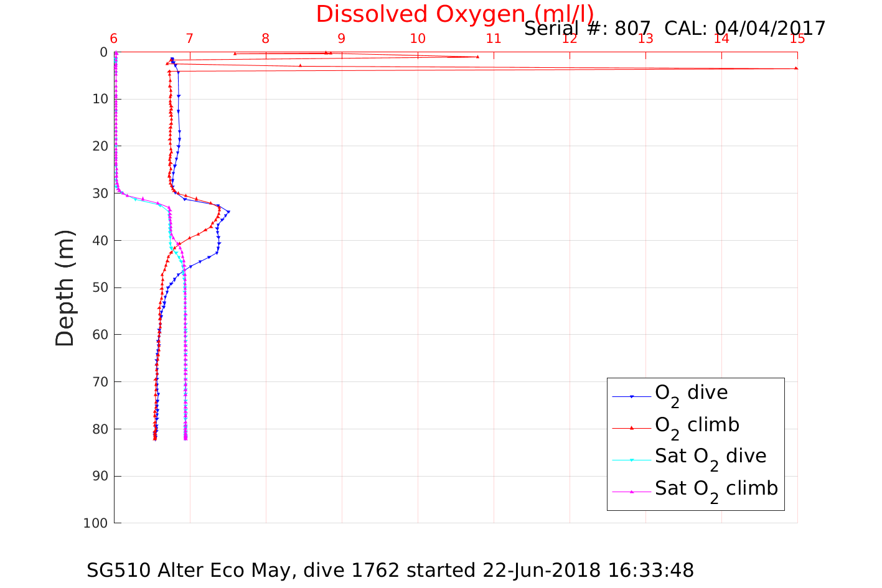
Task: Click depth tick label 50
Action: click(x=100, y=287)
